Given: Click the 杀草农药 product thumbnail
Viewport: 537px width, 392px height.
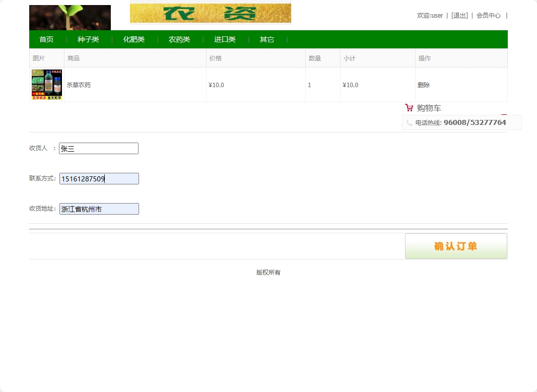Looking at the screenshot, I should (x=46, y=84).
